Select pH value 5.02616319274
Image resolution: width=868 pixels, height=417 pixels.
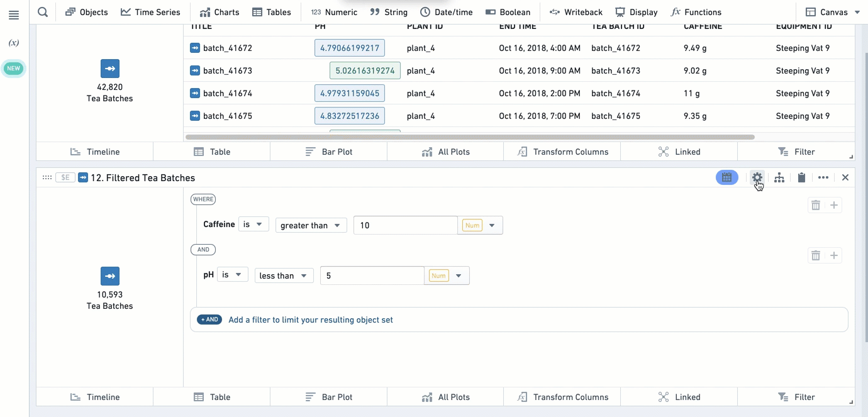[365, 70]
